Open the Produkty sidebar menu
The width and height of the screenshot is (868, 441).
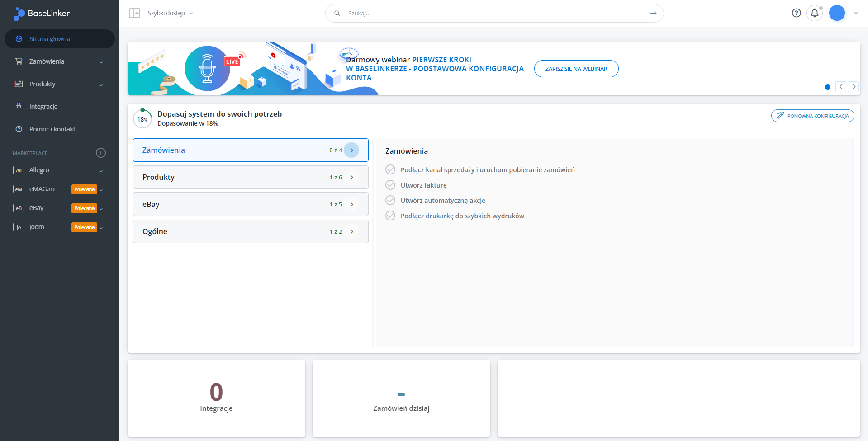(60, 84)
